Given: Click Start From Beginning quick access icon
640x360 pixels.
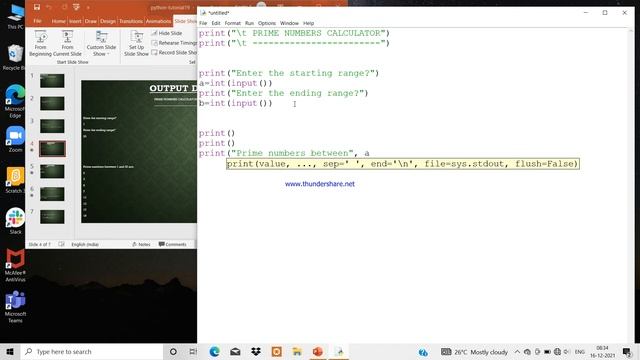Looking at the screenshot, I should [76, 7].
